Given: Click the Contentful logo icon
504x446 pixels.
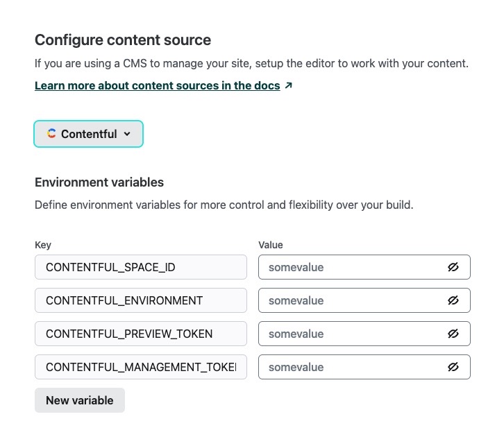Looking at the screenshot, I should pos(51,134).
